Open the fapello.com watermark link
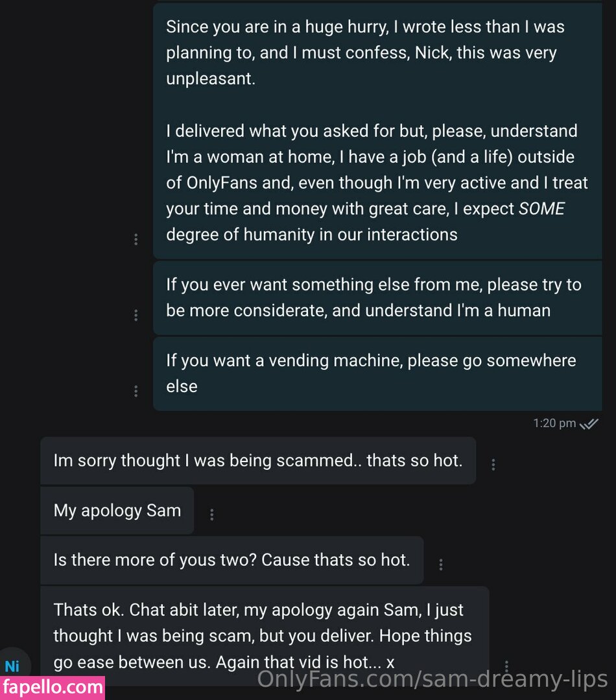616x700 pixels. 52,686
